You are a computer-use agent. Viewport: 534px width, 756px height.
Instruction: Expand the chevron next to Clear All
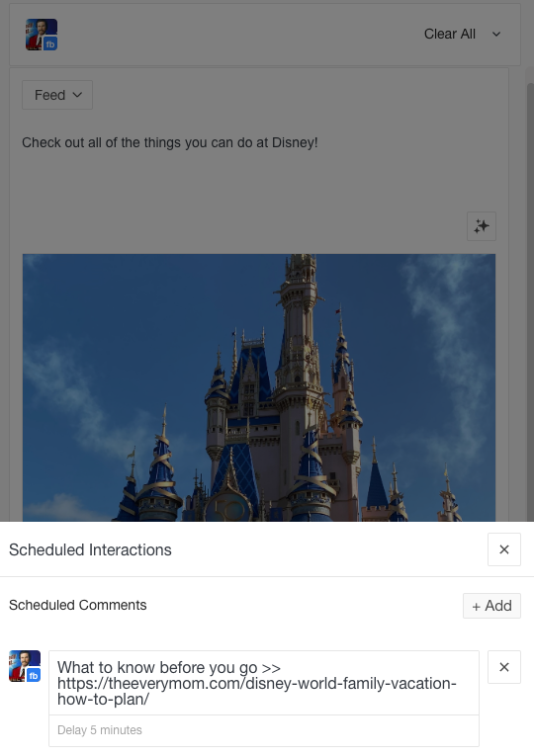point(495,35)
